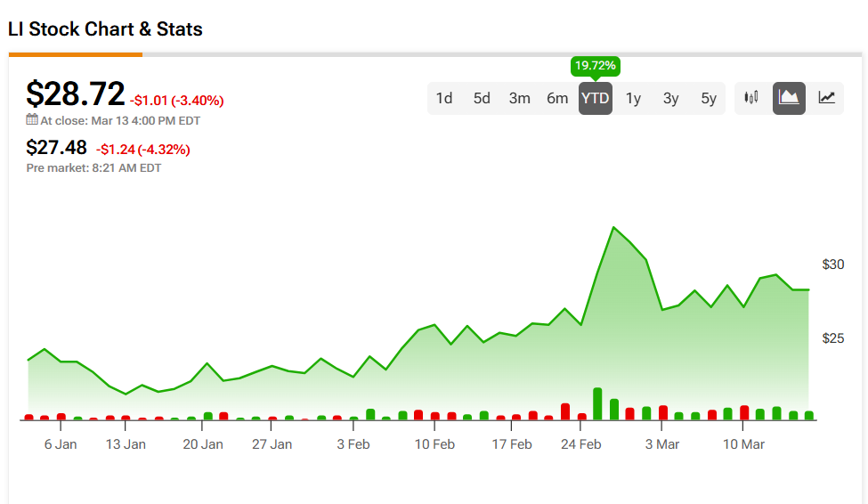Click the tallest green volume bar
Screen dimensions: 868x504
coord(597,403)
